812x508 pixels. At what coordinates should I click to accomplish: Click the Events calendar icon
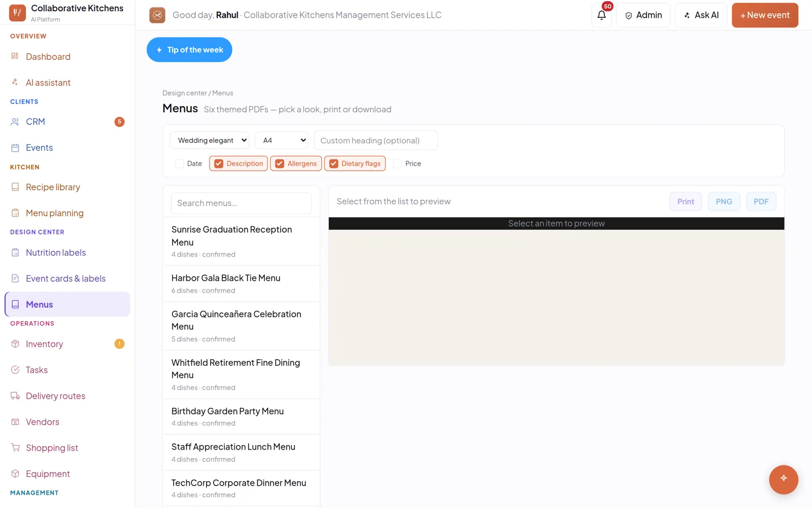tap(15, 148)
